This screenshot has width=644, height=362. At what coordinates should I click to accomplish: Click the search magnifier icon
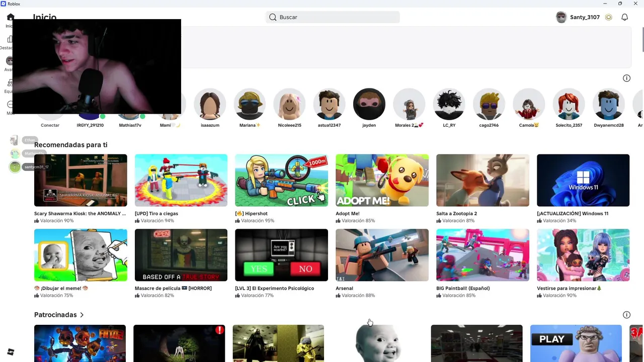coord(273,17)
